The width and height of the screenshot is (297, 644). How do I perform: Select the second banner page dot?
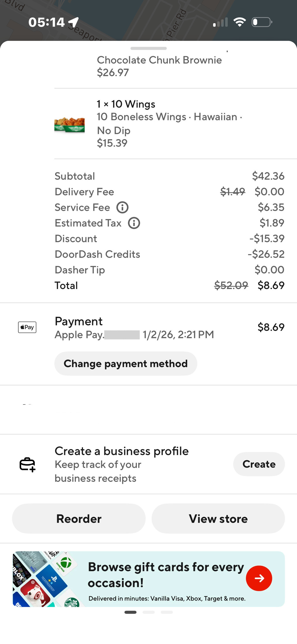point(149,612)
